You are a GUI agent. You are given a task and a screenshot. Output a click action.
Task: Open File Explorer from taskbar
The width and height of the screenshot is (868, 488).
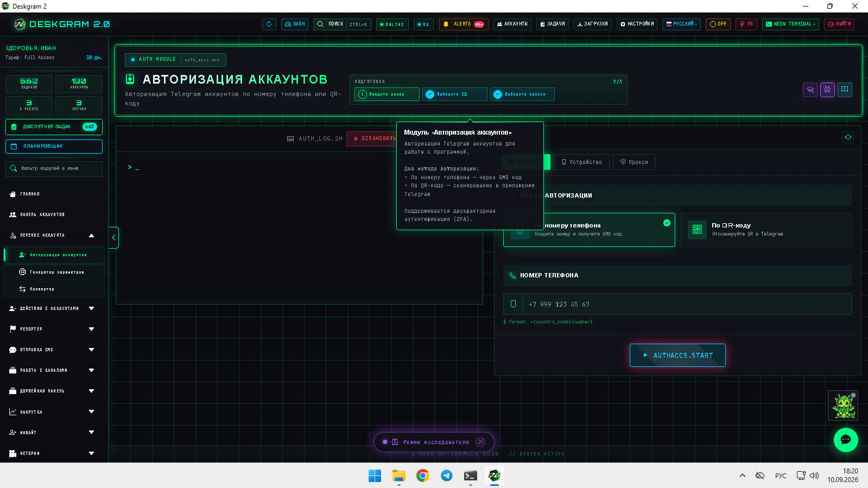coord(399,476)
